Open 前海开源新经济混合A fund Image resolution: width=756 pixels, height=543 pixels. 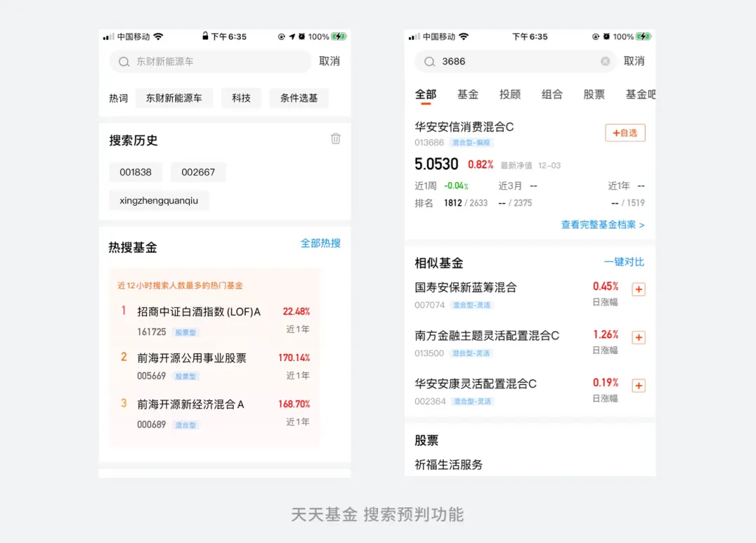pyautogui.click(x=215, y=414)
